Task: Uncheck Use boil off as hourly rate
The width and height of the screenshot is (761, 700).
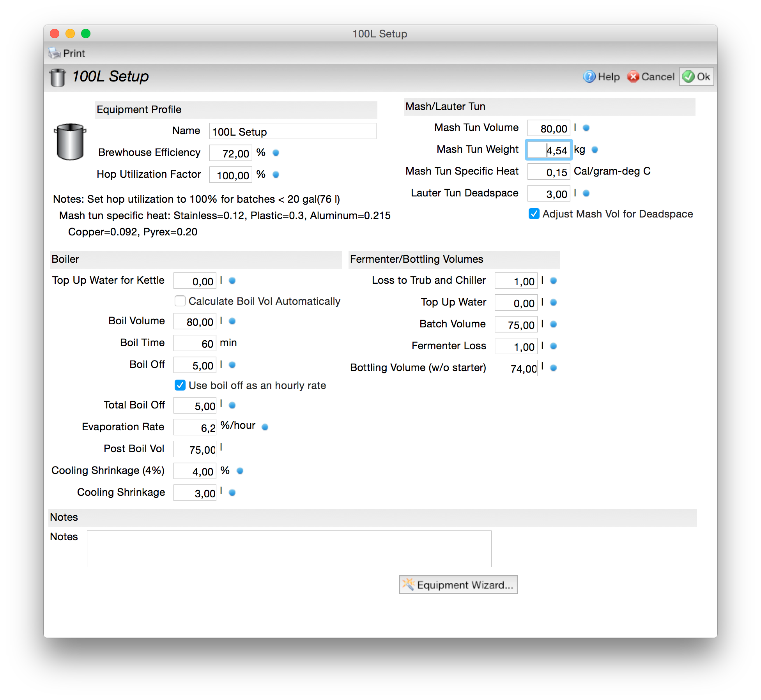Action: pyautogui.click(x=180, y=385)
